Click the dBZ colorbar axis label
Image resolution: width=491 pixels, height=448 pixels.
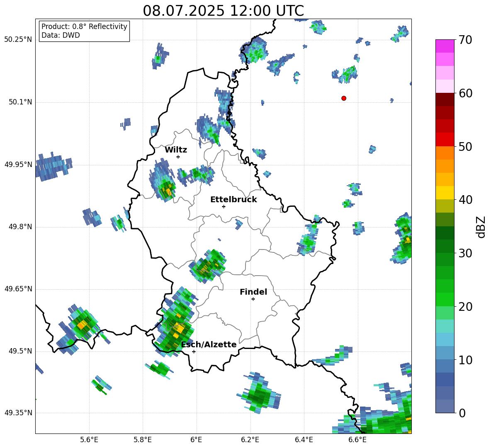tap(481, 227)
